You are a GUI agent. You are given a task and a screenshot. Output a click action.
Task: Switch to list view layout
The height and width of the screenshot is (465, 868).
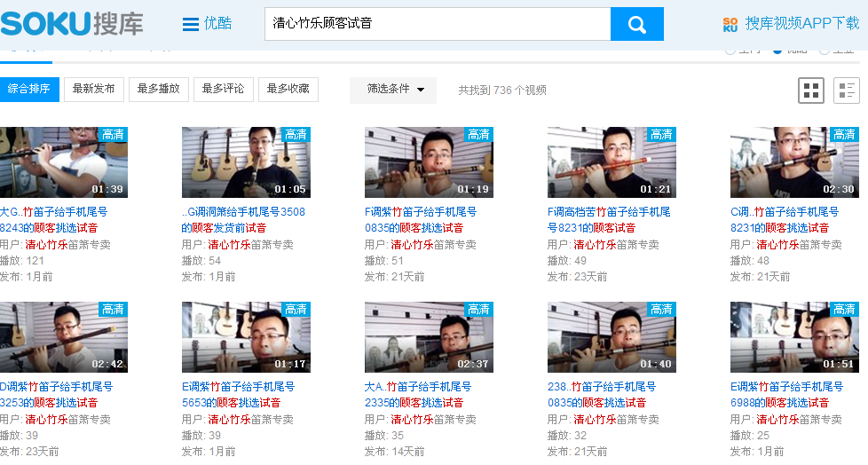point(846,90)
